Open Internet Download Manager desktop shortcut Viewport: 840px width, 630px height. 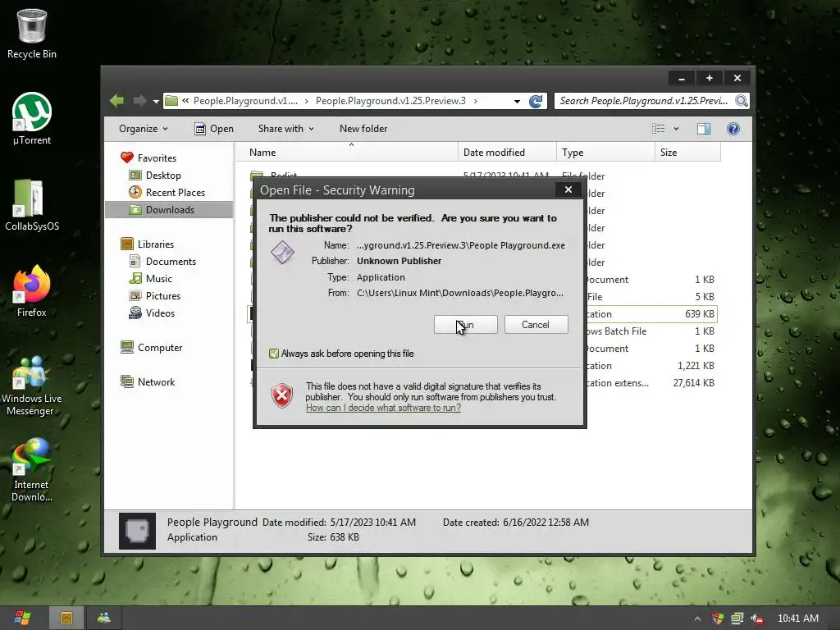click(32, 470)
